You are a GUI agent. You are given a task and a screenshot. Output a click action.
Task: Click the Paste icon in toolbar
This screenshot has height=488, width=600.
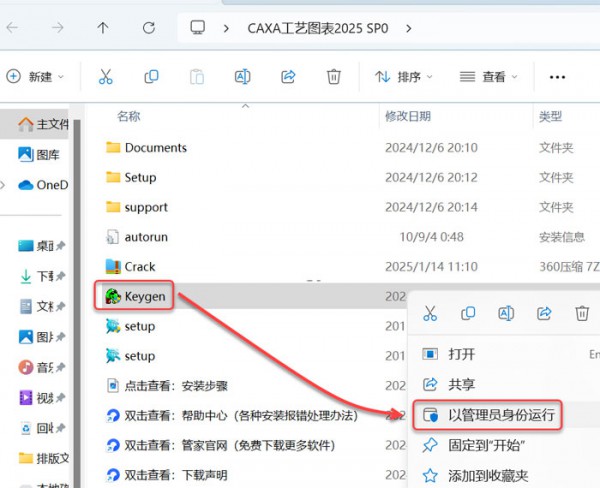[x=197, y=77]
